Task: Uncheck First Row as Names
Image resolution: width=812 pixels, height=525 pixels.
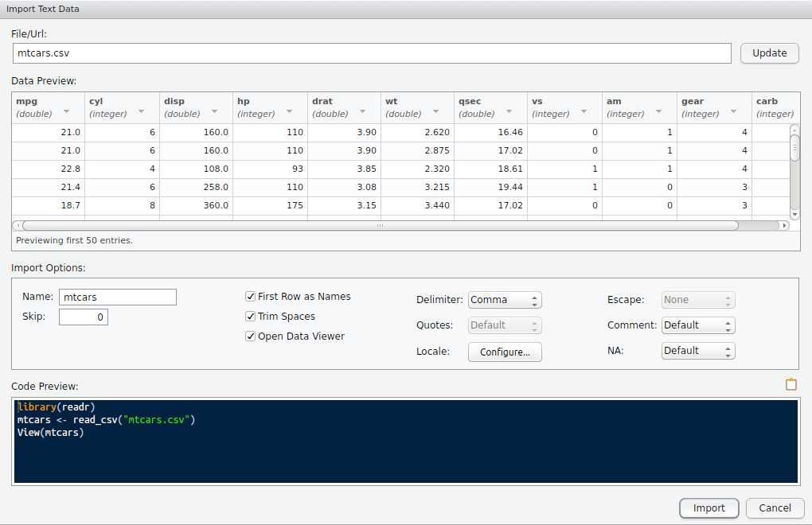Action: click(251, 297)
